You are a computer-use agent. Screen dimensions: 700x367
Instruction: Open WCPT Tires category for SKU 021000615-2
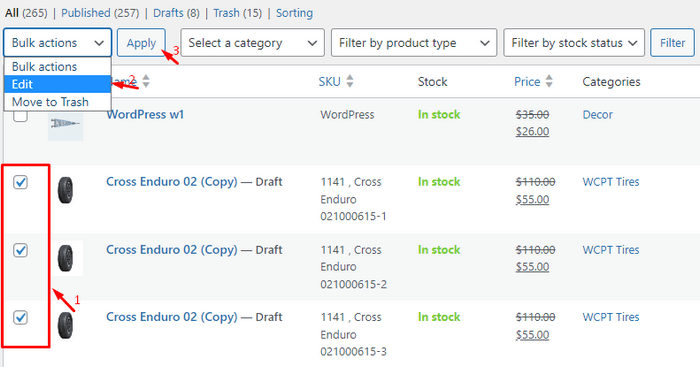click(x=611, y=250)
